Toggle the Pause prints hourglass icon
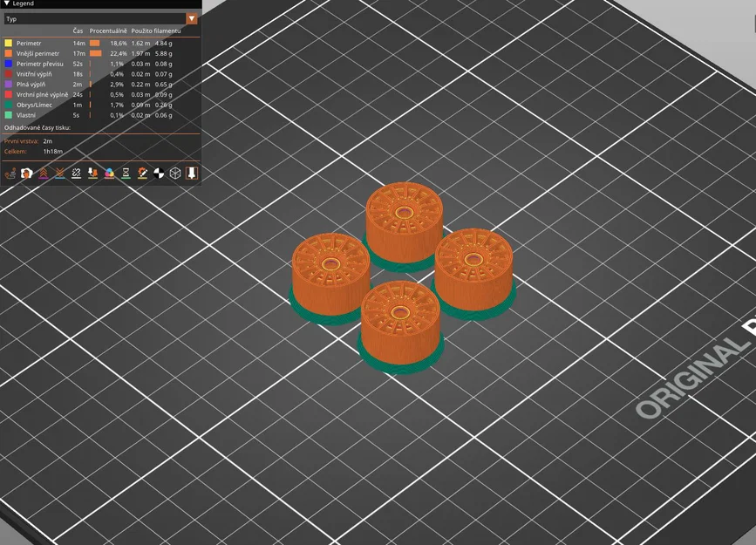Image resolution: width=756 pixels, height=545 pixels. coord(126,173)
